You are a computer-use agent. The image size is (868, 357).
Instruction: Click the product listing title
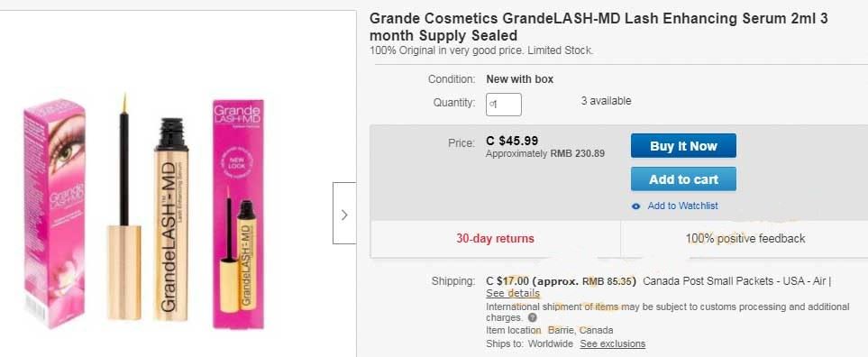click(598, 26)
